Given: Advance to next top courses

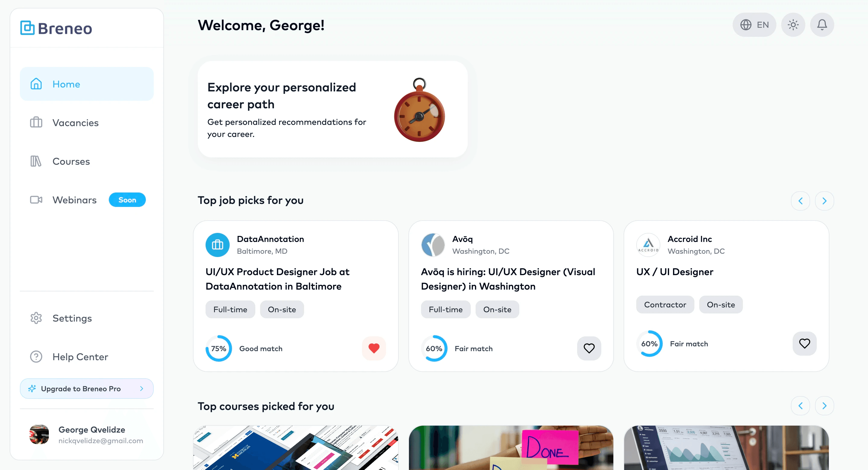Looking at the screenshot, I should 824,406.
